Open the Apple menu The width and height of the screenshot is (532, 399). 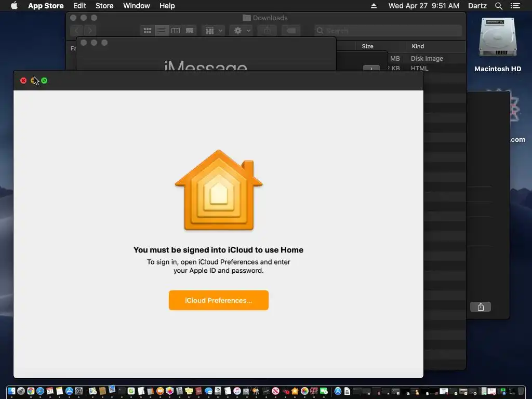pos(14,6)
